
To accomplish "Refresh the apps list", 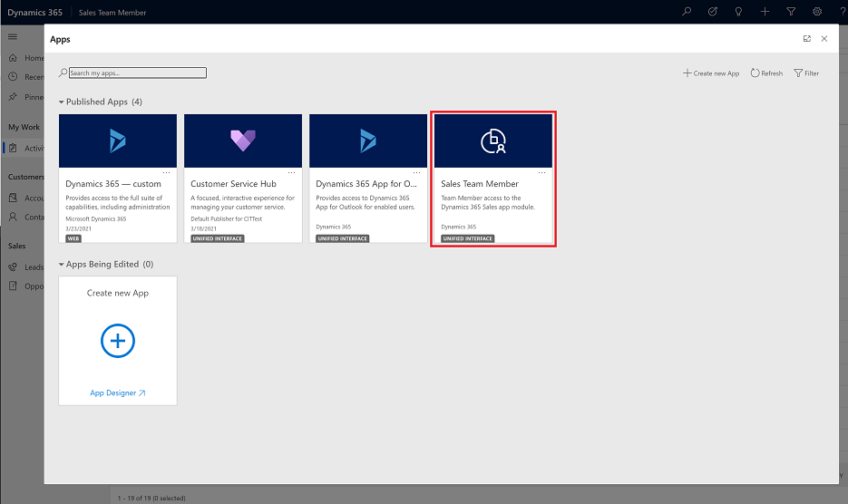I will 766,73.
